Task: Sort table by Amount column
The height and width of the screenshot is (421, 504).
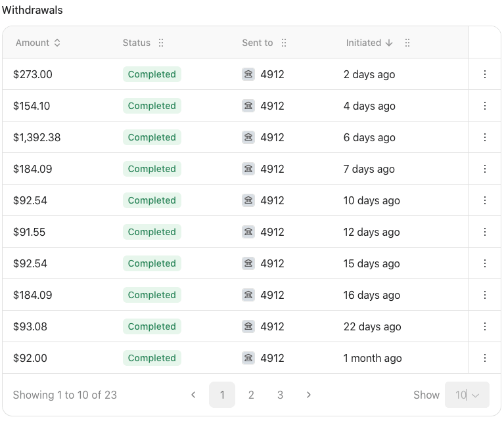Action: [x=38, y=43]
